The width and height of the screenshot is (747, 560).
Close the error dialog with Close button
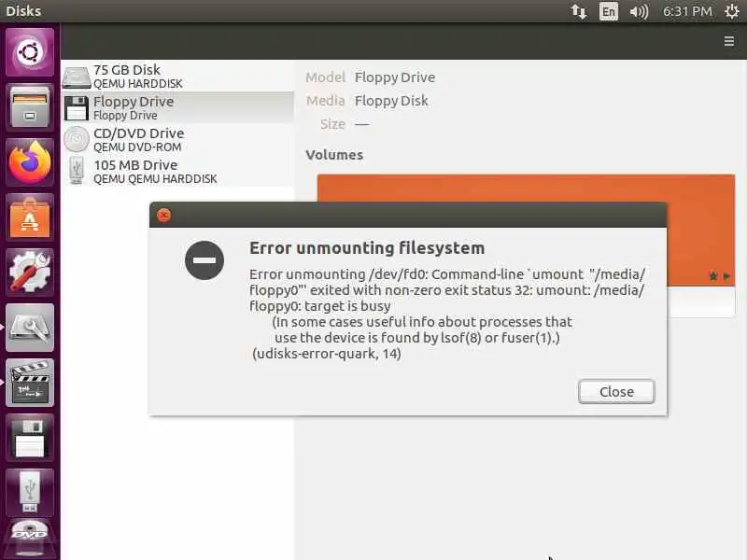[616, 391]
